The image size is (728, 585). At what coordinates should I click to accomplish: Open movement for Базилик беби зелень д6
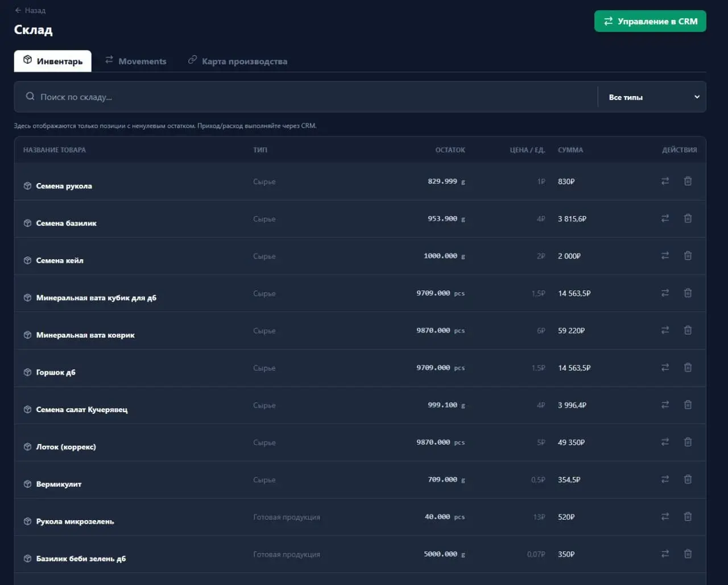point(665,554)
